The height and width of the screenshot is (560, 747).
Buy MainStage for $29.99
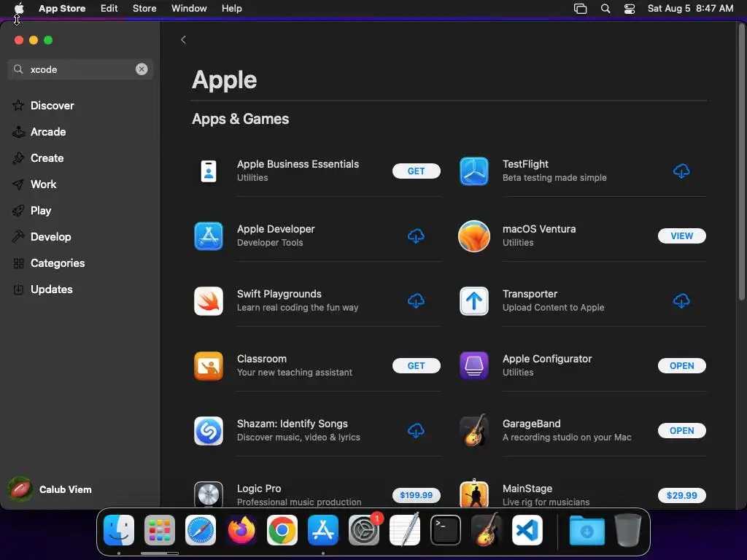click(x=682, y=495)
